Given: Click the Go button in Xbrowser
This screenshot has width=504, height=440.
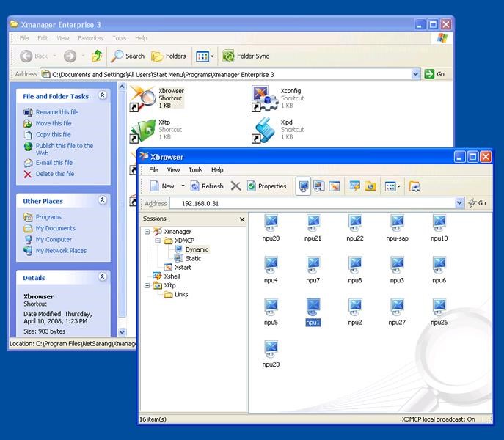Looking at the screenshot, I should pos(478,203).
